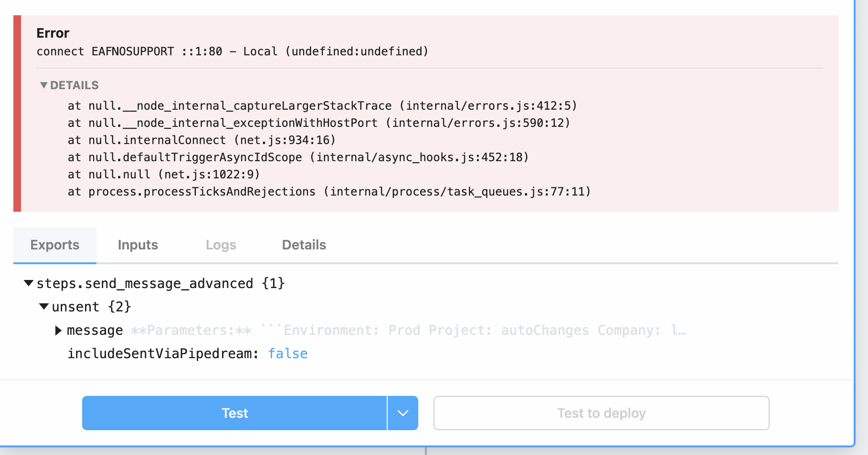Viewport: 868px width, 455px height.
Task: Select the message preview text starting **Parameters:**
Action: coord(408,331)
